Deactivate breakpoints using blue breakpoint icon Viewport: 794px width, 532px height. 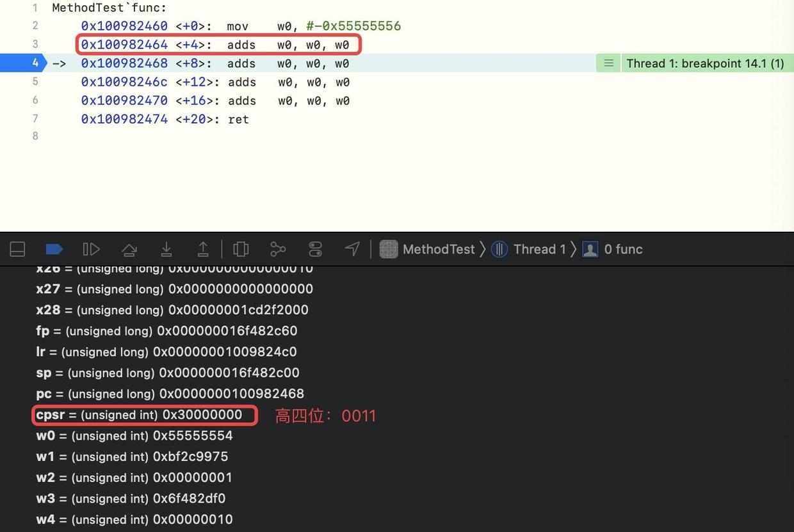tap(54, 249)
